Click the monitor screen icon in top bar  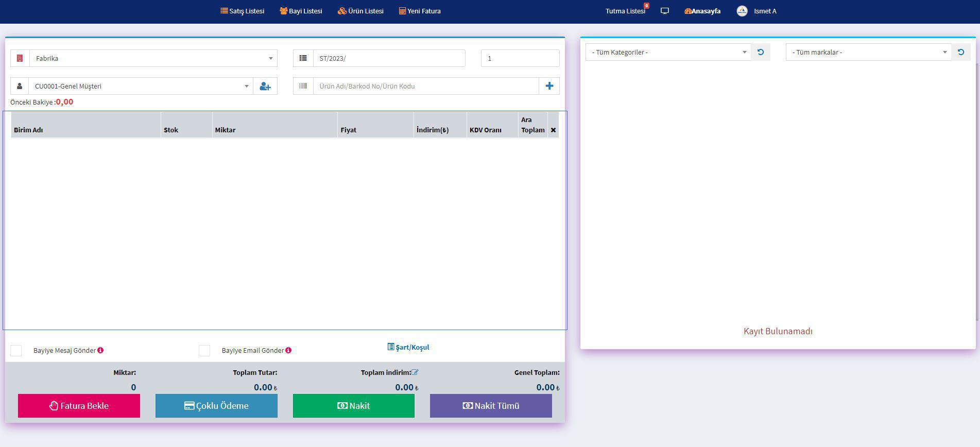664,11
